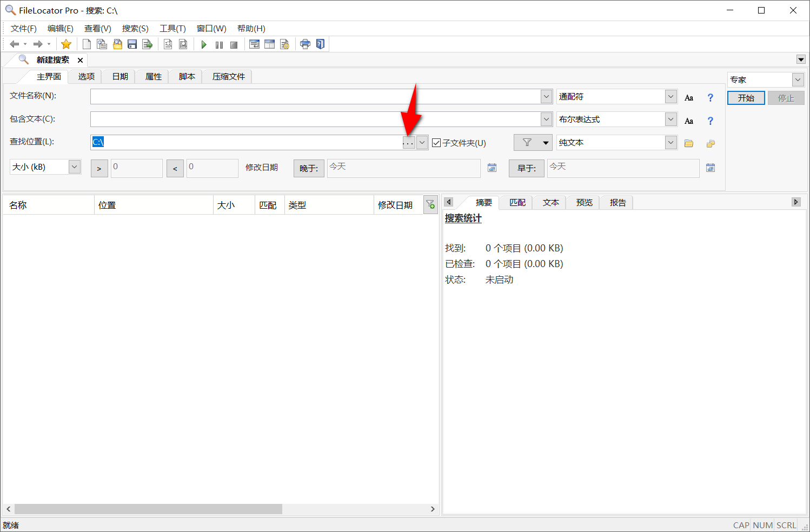Print results using the printer icon
The image size is (810, 532).
pos(305,44)
